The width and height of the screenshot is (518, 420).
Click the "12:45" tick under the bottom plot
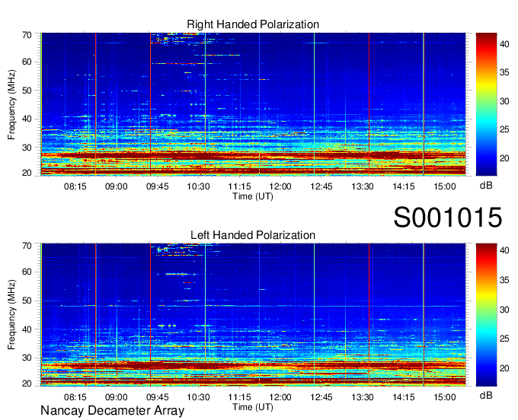tap(321, 397)
